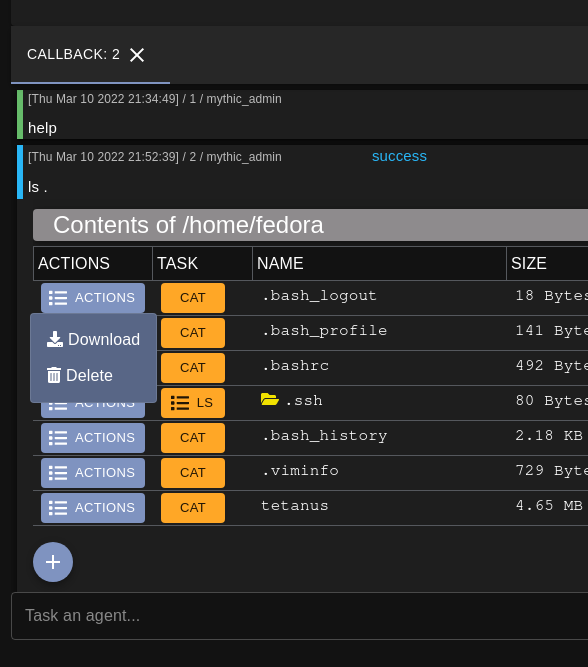This screenshot has height=667, width=588.
Task: Click the 21:52:39 task timestamp line
Action: coord(154,157)
